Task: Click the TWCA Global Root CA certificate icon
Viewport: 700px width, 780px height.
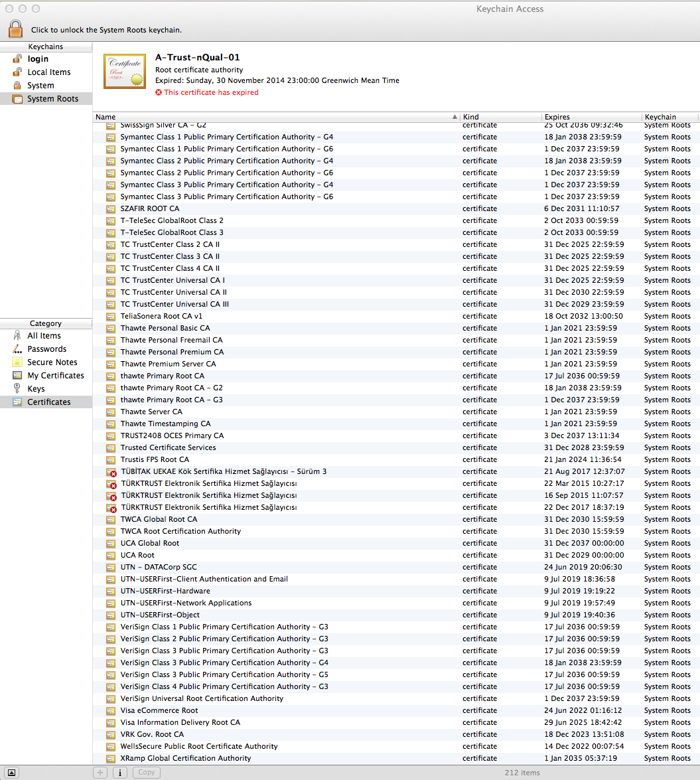Action: pos(111,519)
